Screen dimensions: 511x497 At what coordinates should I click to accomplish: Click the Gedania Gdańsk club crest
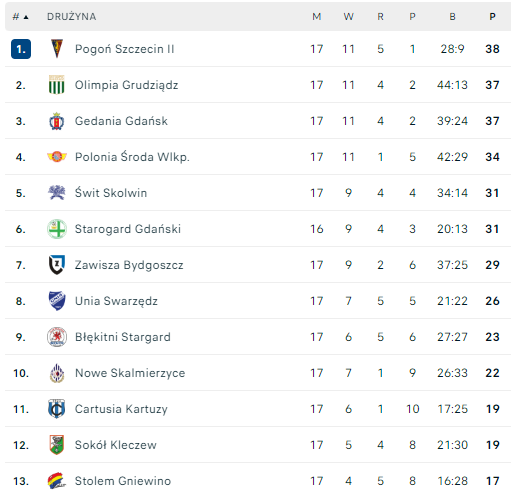[57, 121]
